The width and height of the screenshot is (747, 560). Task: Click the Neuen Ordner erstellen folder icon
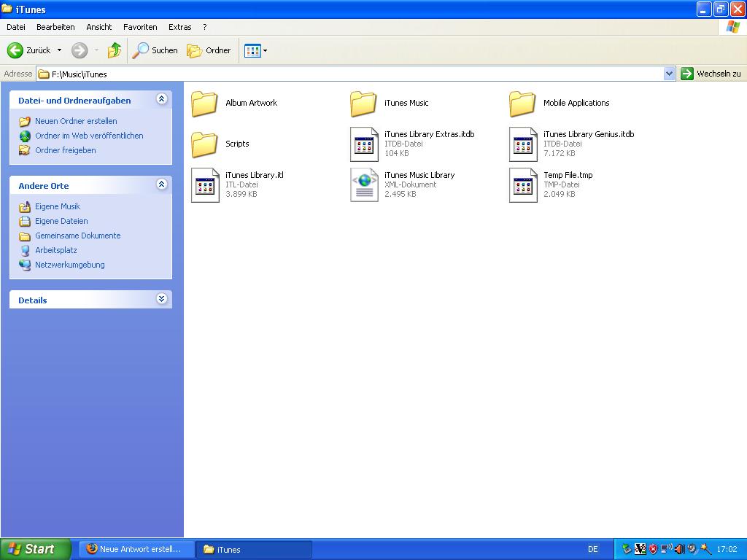(25, 122)
